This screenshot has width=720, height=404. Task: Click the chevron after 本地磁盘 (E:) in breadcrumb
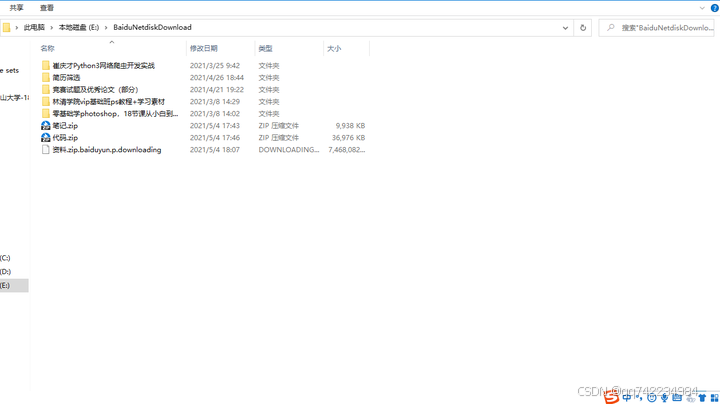coord(106,28)
